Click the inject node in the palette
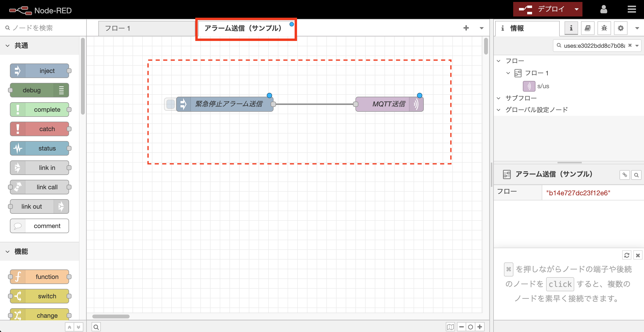The height and width of the screenshot is (332, 644). coord(39,71)
